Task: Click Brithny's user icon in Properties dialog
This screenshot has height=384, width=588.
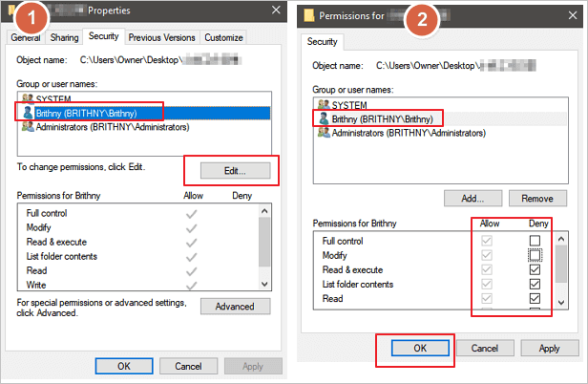Action: pos(27,112)
